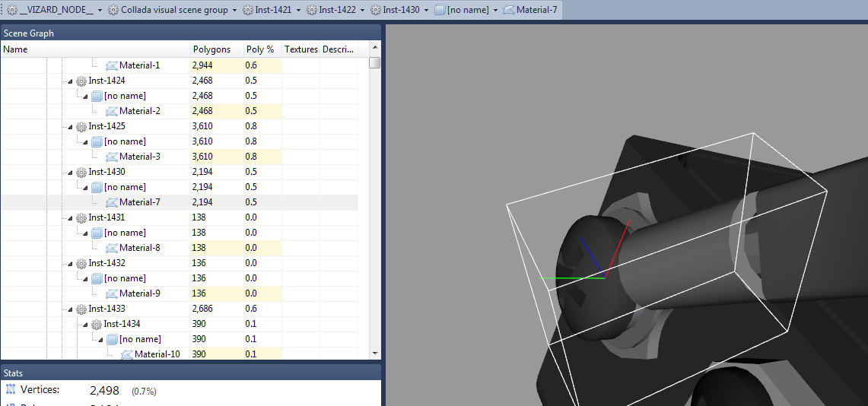
Task: Click the material icon of Material-7 tree row
Action: [112, 202]
